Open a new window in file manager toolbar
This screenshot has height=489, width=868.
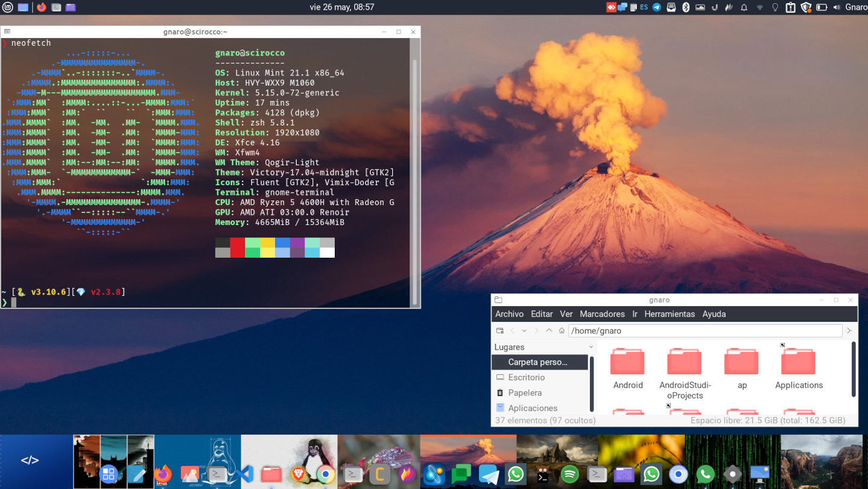(499, 331)
